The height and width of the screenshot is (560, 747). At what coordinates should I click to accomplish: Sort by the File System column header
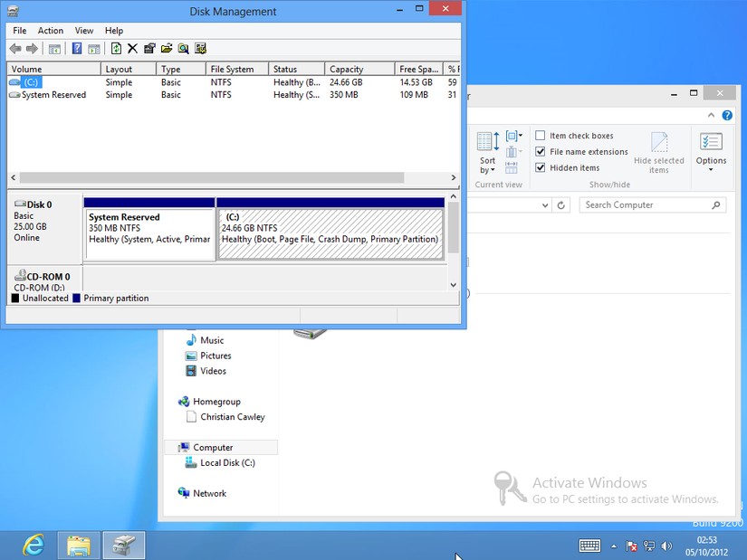click(237, 69)
